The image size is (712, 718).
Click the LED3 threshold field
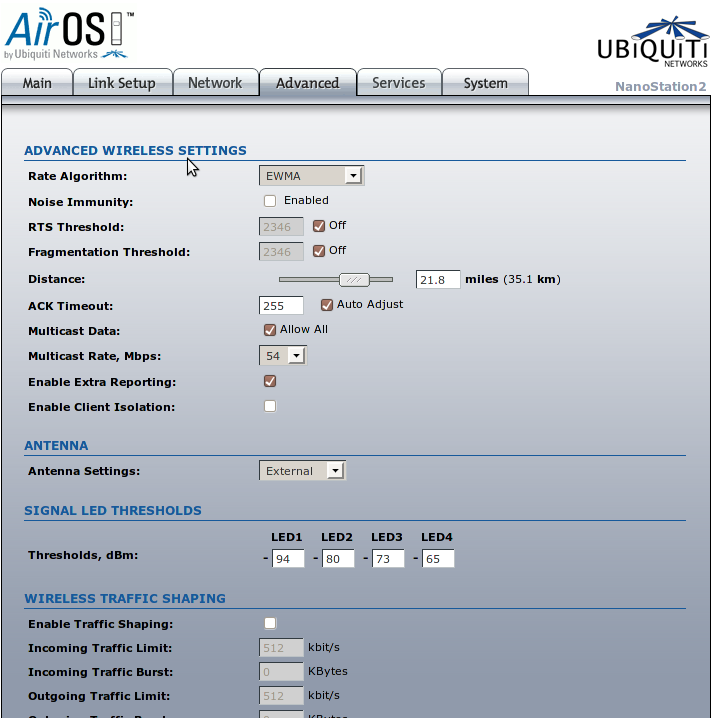(x=388, y=559)
